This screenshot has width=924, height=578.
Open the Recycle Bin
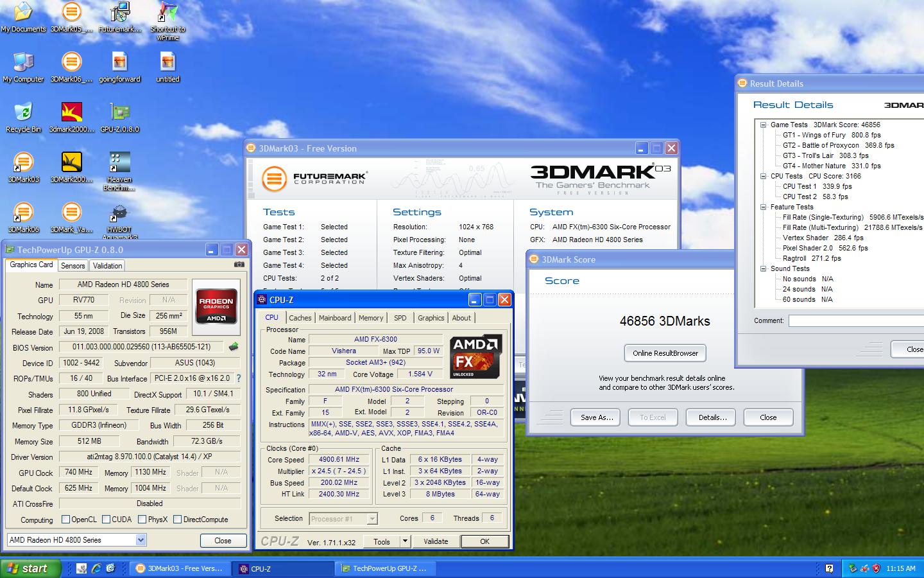coord(23,118)
